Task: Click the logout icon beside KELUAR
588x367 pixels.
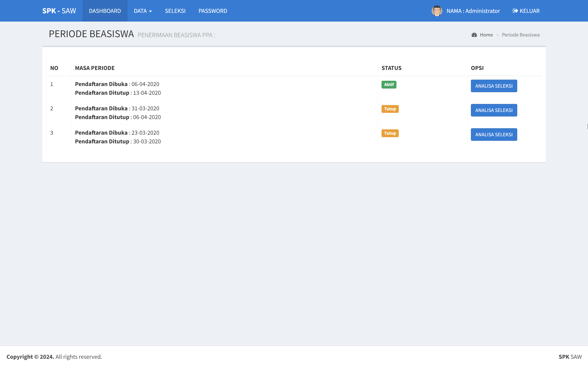Action: [x=515, y=11]
